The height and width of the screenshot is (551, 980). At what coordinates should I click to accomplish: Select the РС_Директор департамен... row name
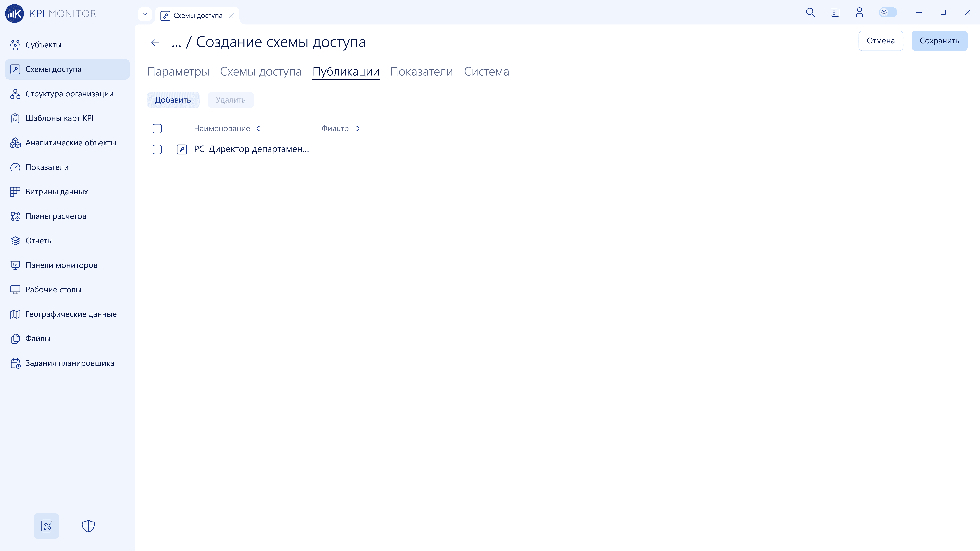coord(252,149)
